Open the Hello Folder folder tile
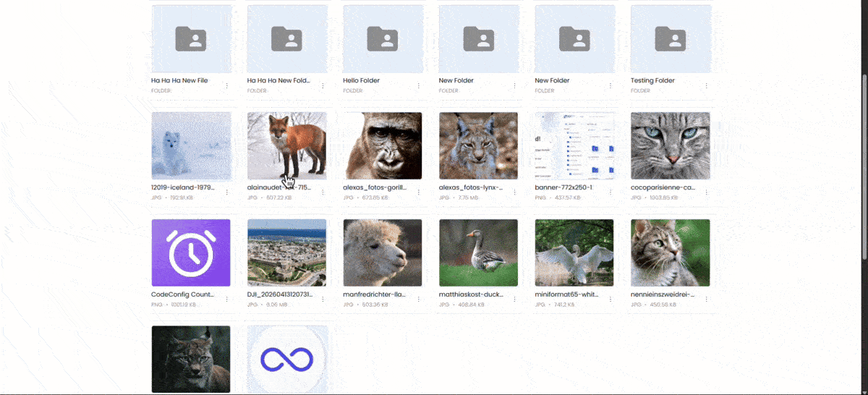Viewport: 868px width, 395px height. (383, 38)
